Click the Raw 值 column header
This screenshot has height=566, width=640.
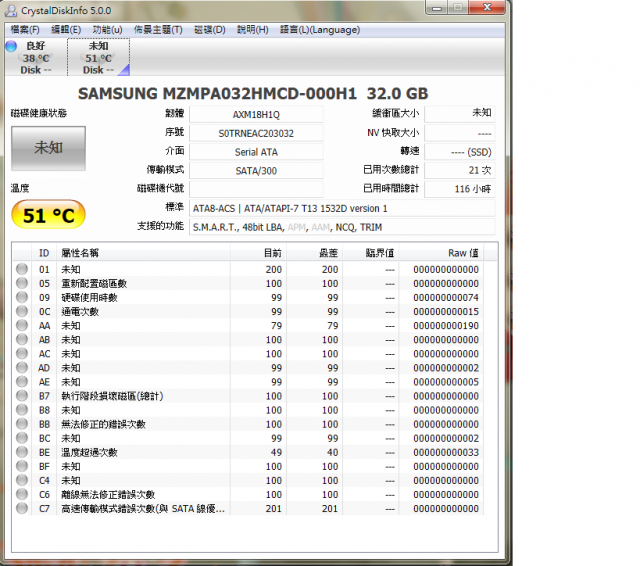pyautogui.click(x=441, y=253)
